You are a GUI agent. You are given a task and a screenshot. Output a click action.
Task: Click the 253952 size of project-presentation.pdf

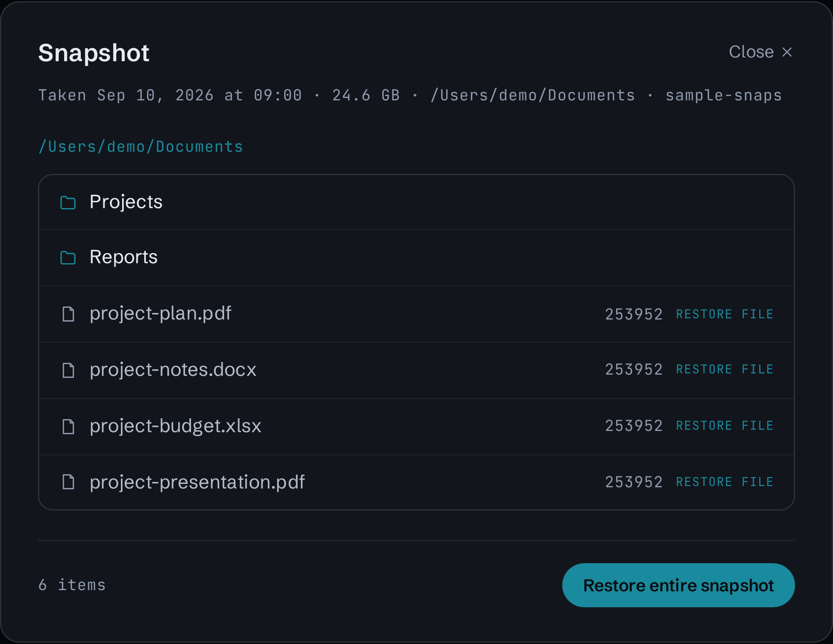coord(634,482)
